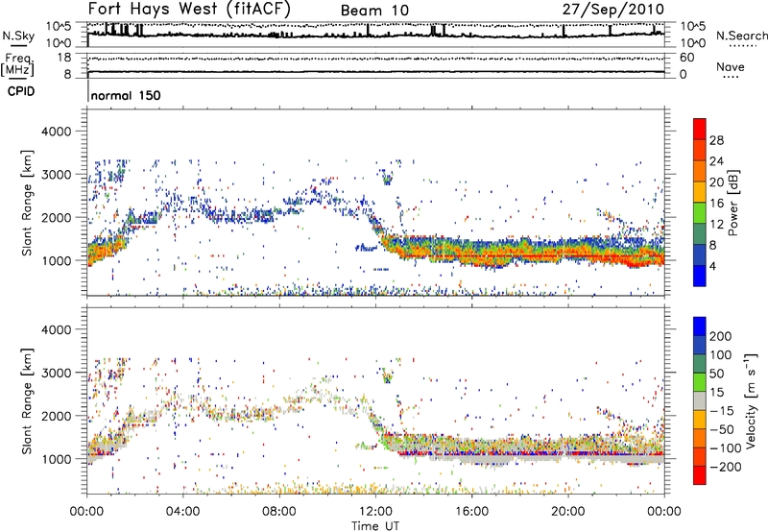This screenshot has height=532, width=768.
Task: Click the '12:00' time axis label
Action: (375, 512)
